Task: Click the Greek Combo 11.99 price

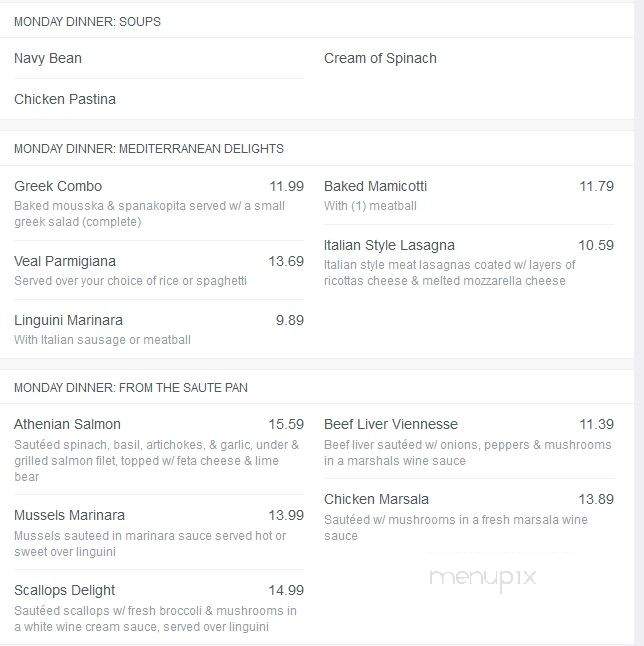Action: pos(287,186)
